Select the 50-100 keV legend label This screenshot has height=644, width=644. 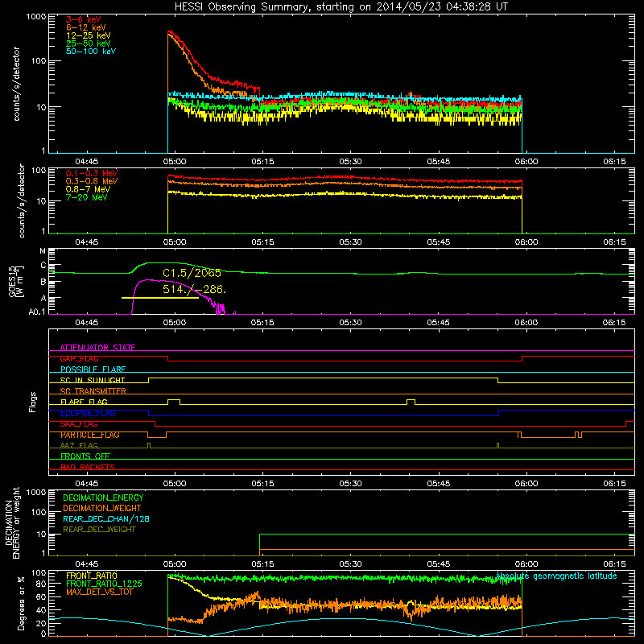click(91, 52)
